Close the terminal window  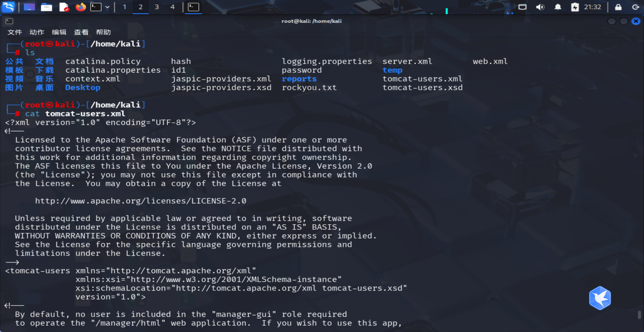click(636, 21)
